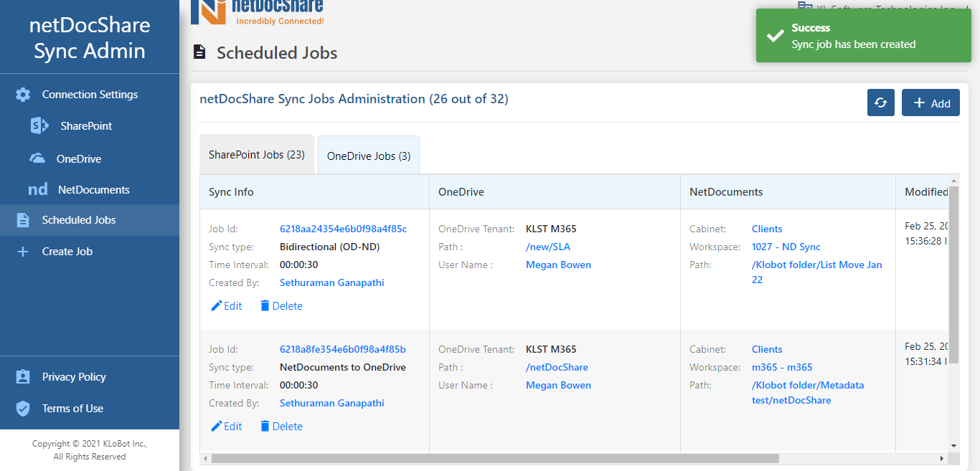Click the NetDocuments nd icon in sidebar
The height and width of the screenshot is (471, 980).
38,190
